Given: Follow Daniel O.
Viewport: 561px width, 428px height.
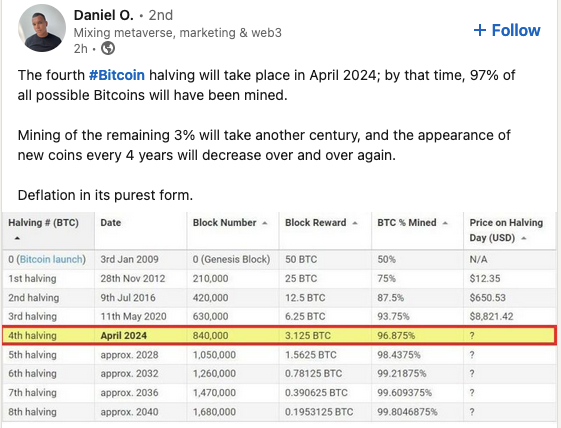Looking at the screenshot, I should point(507,30).
